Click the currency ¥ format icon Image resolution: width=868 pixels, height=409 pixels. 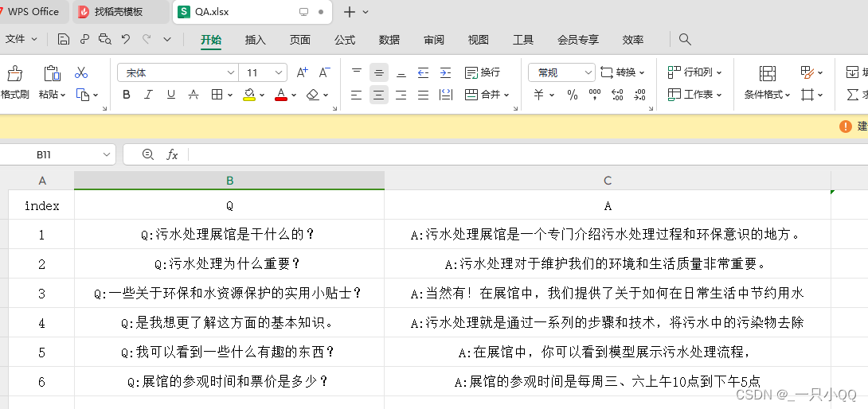click(x=538, y=95)
